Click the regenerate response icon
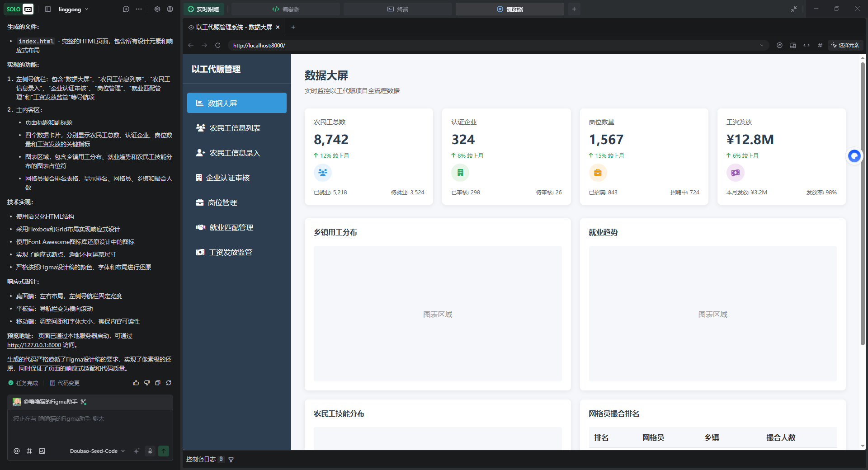868x470 pixels. (169, 383)
